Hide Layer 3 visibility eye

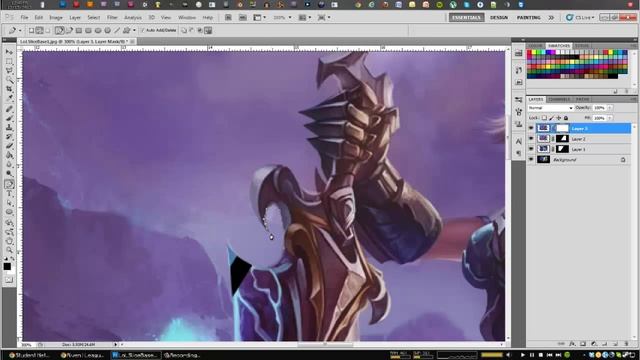(x=531, y=128)
